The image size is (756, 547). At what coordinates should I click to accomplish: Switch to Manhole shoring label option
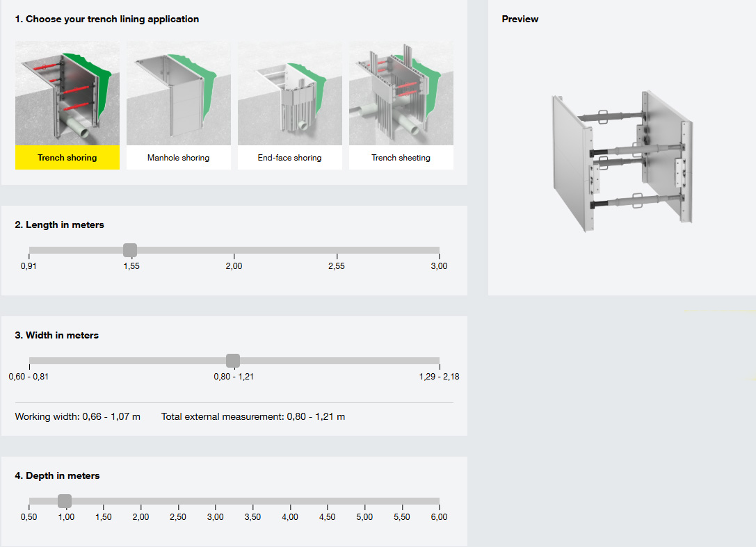tap(179, 158)
